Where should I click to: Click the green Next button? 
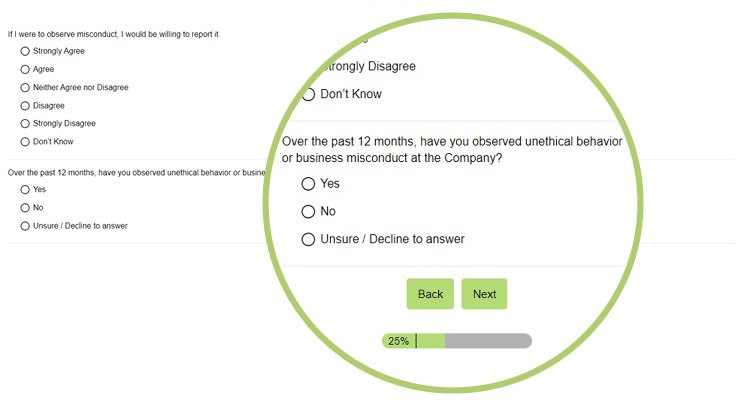(x=484, y=294)
